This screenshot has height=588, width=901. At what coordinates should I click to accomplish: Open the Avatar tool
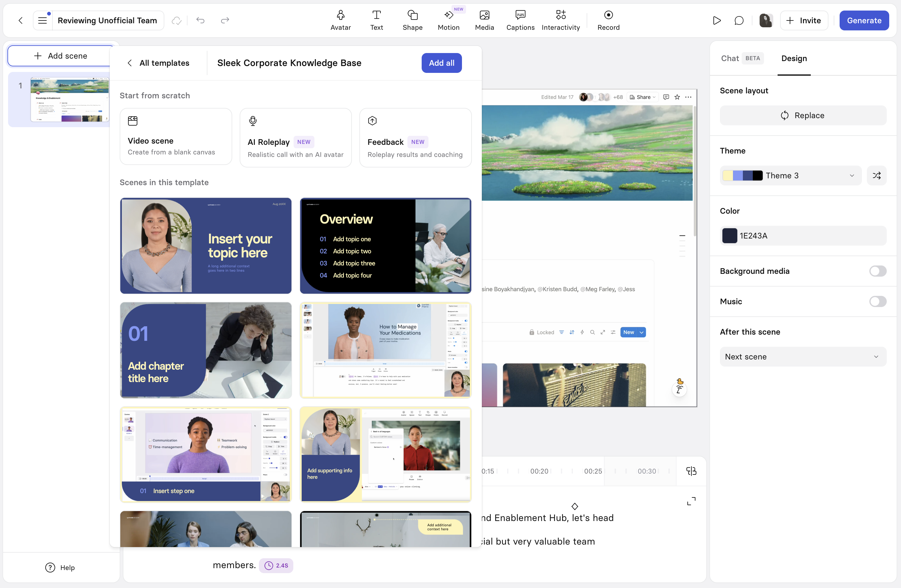point(340,20)
